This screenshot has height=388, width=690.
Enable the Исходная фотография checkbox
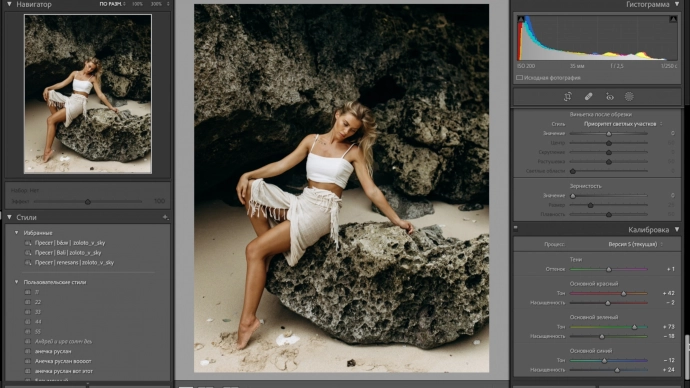click(520, 78)
